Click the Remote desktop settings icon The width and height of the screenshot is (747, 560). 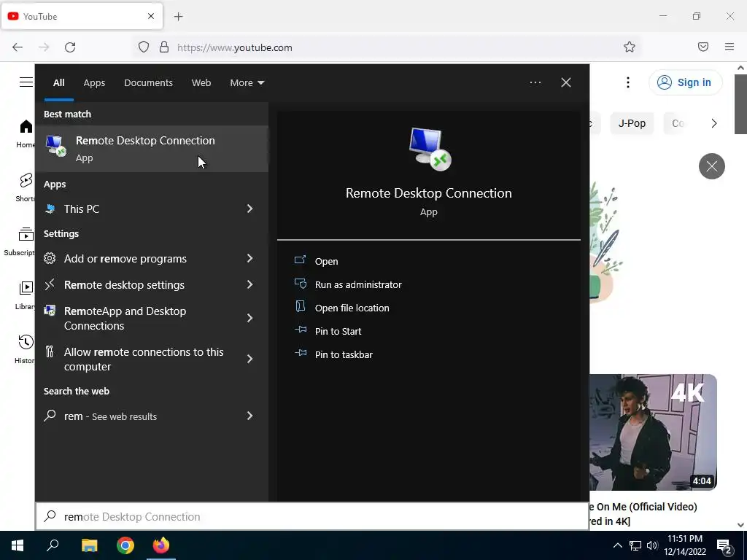[x=50, y=285]
